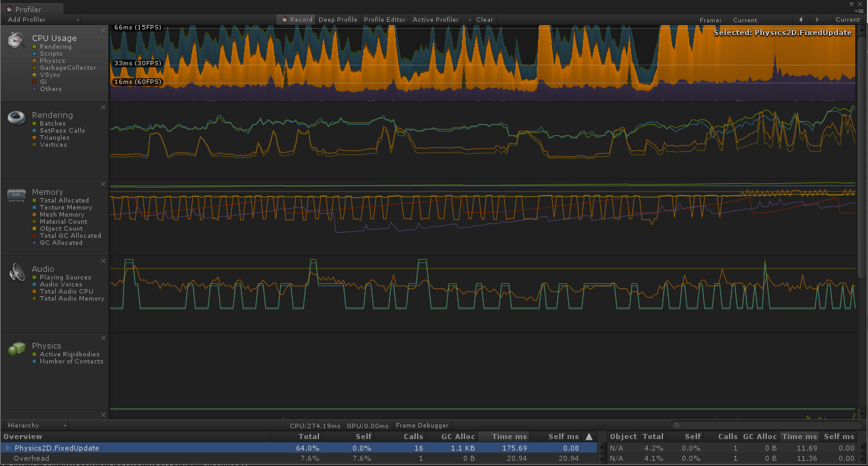Enable Deep Profile mode
This screenshot has width=868, height=466.
[338, 19]
